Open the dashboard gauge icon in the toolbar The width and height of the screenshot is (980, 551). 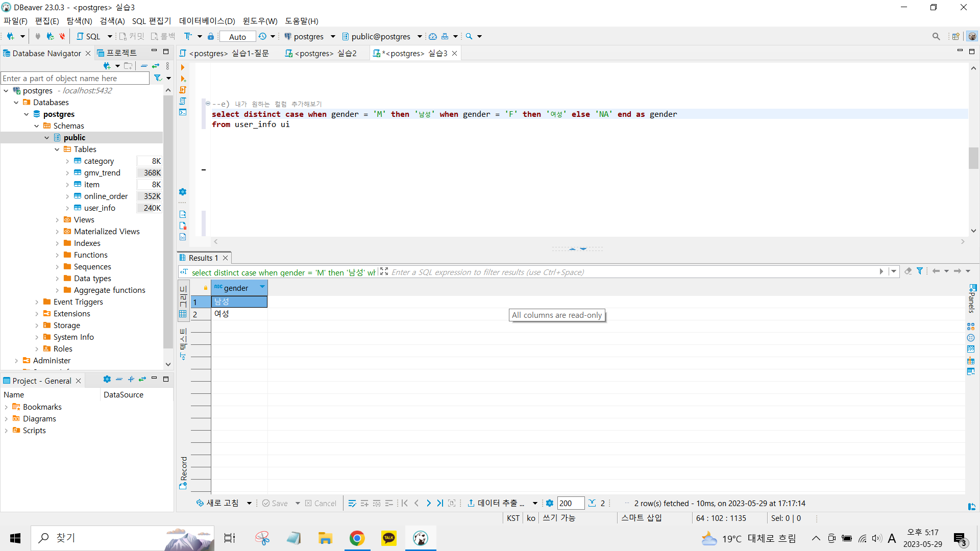click(x=433, y=36)
